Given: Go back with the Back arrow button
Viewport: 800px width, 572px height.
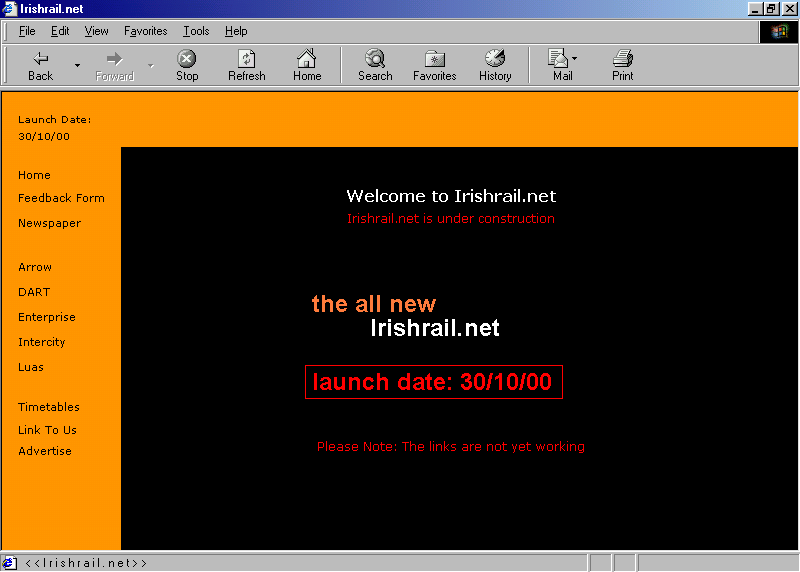Looking at the screenshot, I should click(40, 65).
